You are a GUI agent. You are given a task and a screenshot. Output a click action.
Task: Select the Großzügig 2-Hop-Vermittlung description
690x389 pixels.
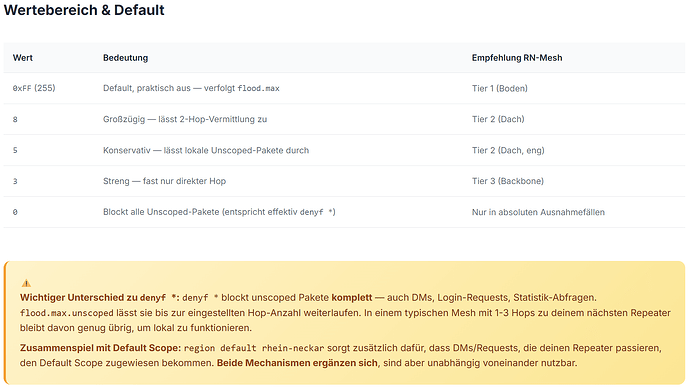185,119
